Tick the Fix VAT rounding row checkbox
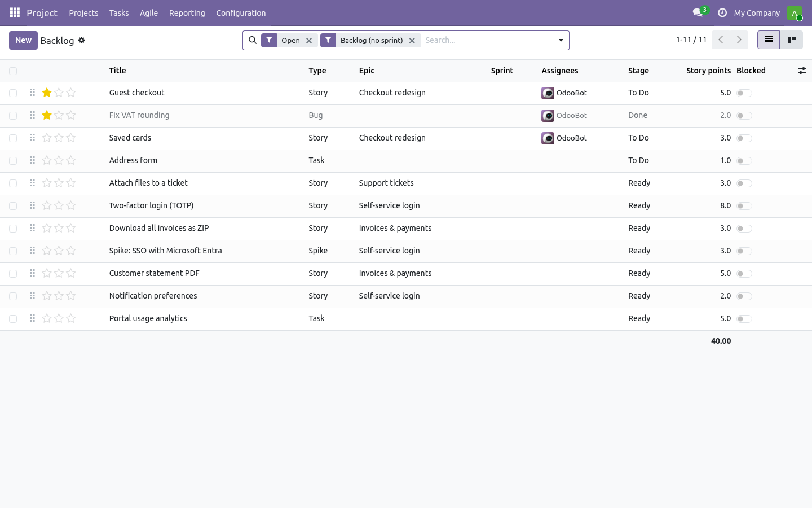This screenshot has height=508, width=812. click(13, 116)
